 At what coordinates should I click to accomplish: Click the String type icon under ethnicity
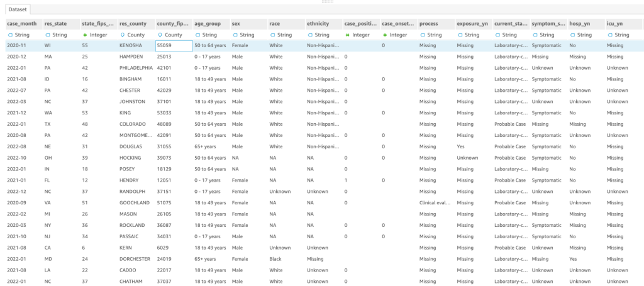click(310, 35)
